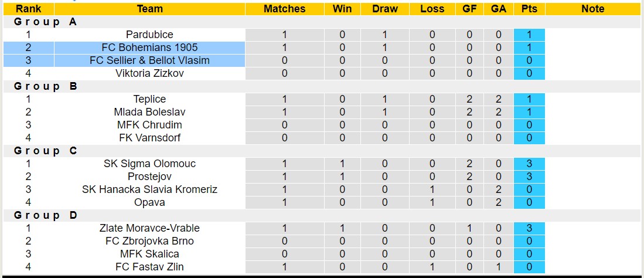Image resolution: width=644 pixels, height=278 pixels.
Task: Click the Matches column header
Action: point(284,9)
